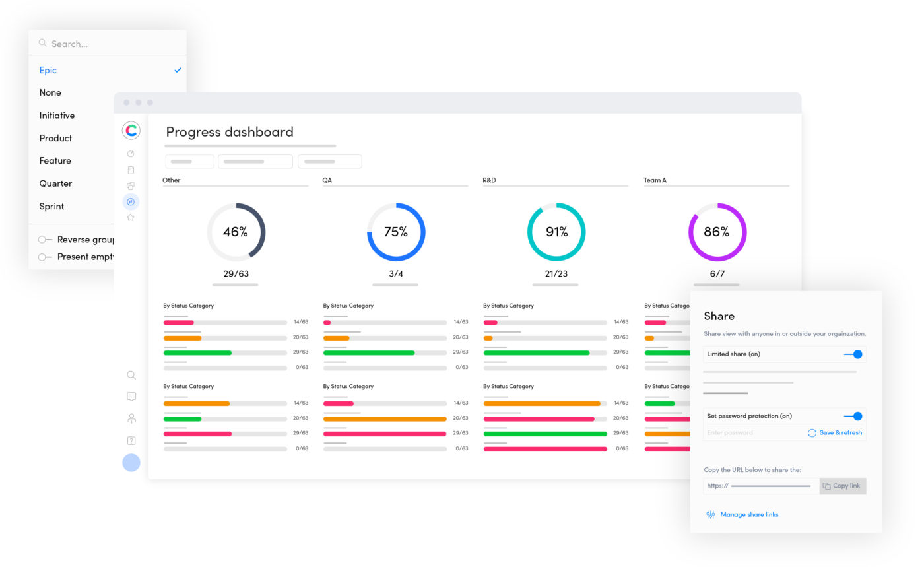Click the Craft app logo icon
The width and height of the screenshot is (924, 567).
(131, 130)
